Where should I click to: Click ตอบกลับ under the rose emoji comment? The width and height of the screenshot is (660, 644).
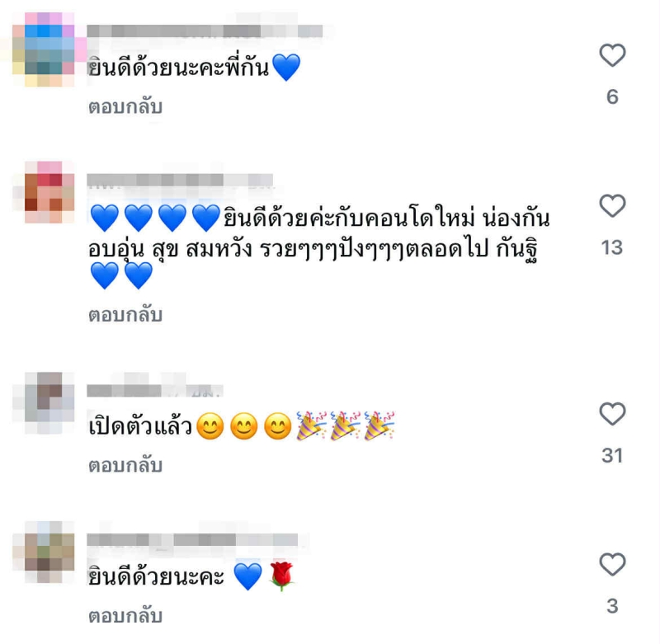pos(125,616)
